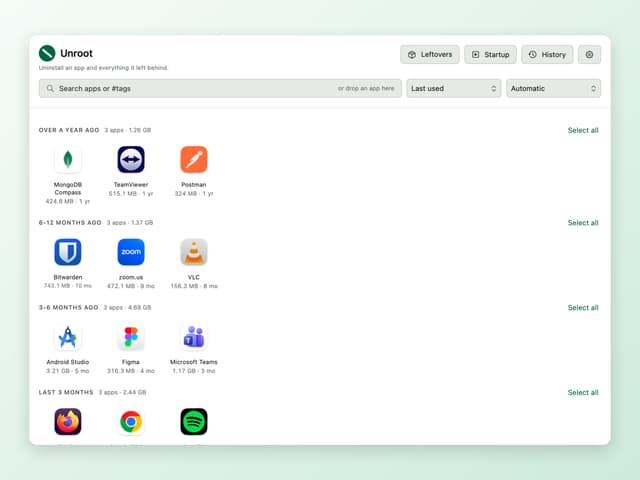Viewport: 640px width, 480px height.
Task: Open the History view
Action: (547, 54)
